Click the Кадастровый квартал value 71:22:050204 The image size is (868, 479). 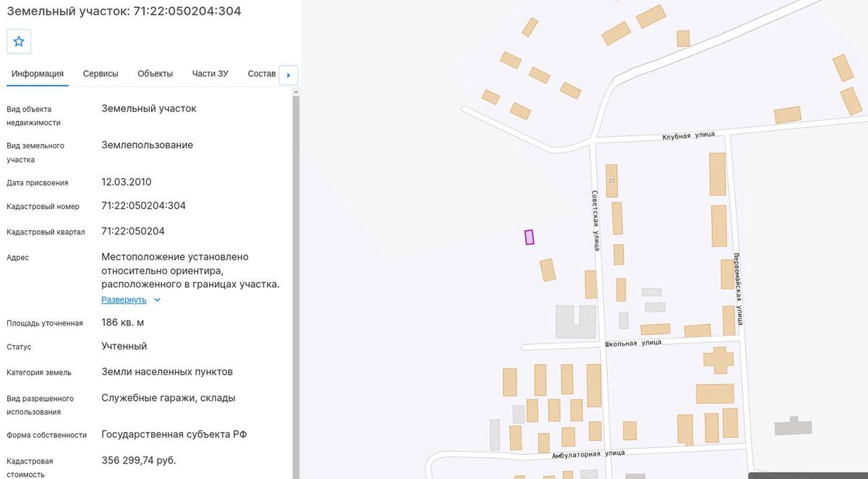(x=133, y=232)
